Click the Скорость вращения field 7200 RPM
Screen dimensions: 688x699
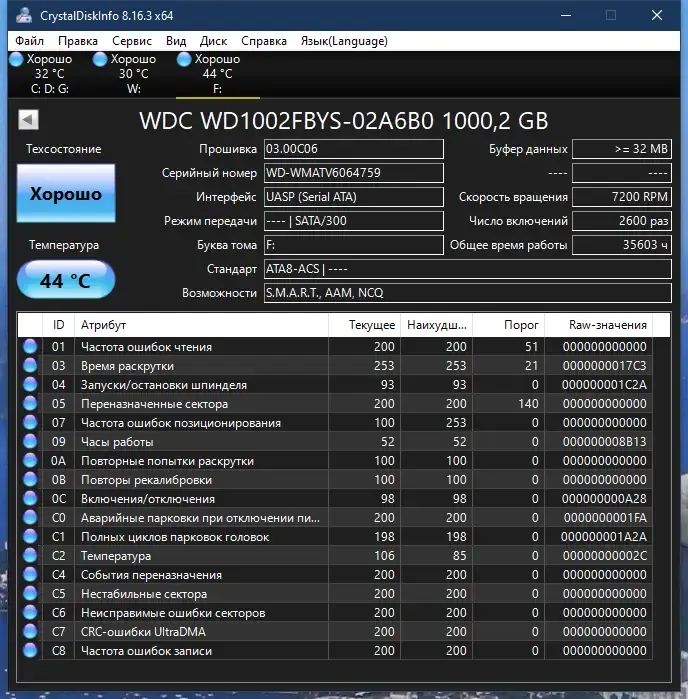click(x=622, y=197)
